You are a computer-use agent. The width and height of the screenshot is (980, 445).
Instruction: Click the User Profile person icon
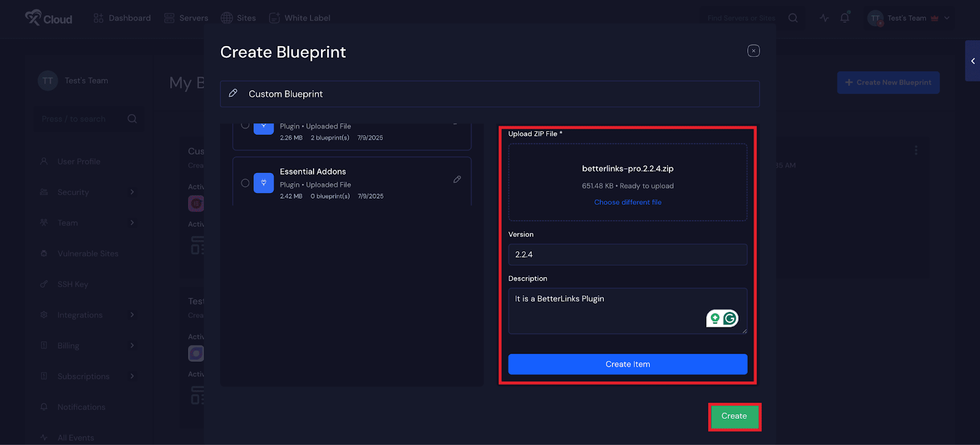point(43,161)
